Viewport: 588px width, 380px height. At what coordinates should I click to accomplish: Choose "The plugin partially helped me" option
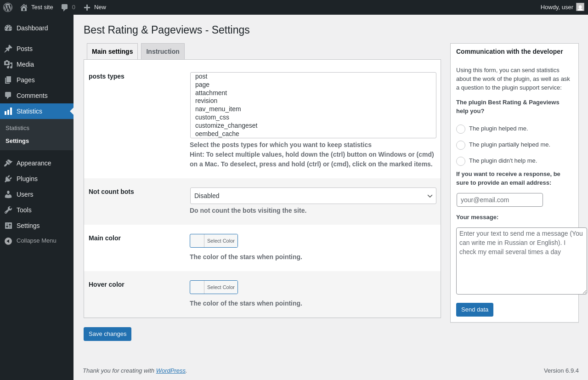pos(461,145)
